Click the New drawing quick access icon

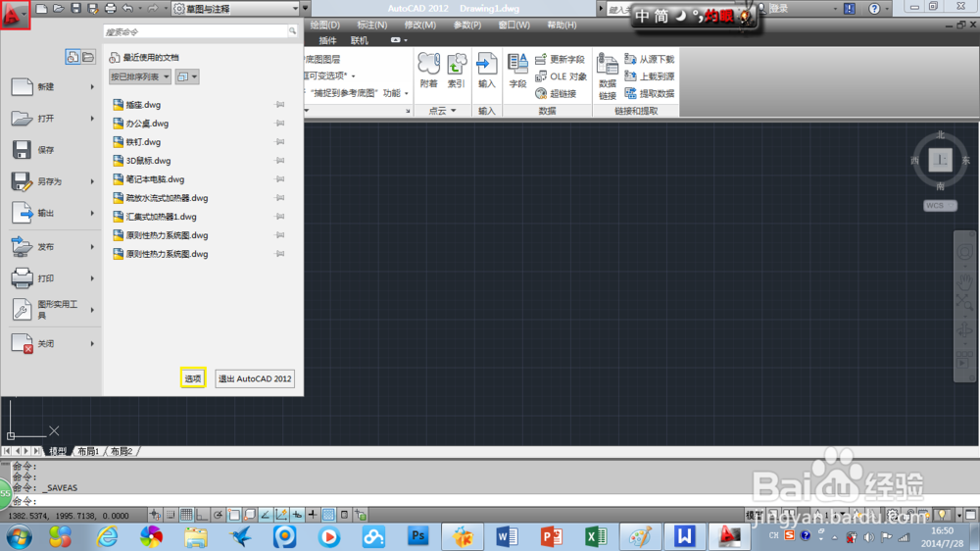pyautogui.click(x=41, y=8)
